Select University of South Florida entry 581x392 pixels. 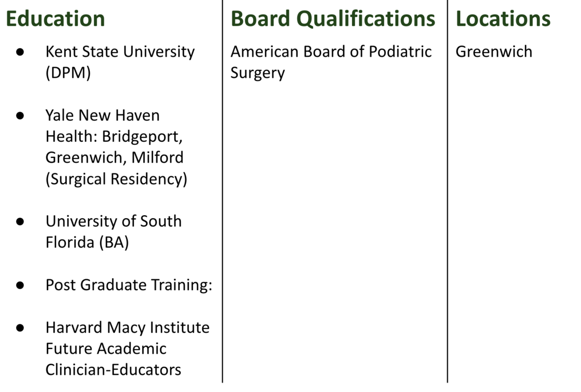coord(113,221)
